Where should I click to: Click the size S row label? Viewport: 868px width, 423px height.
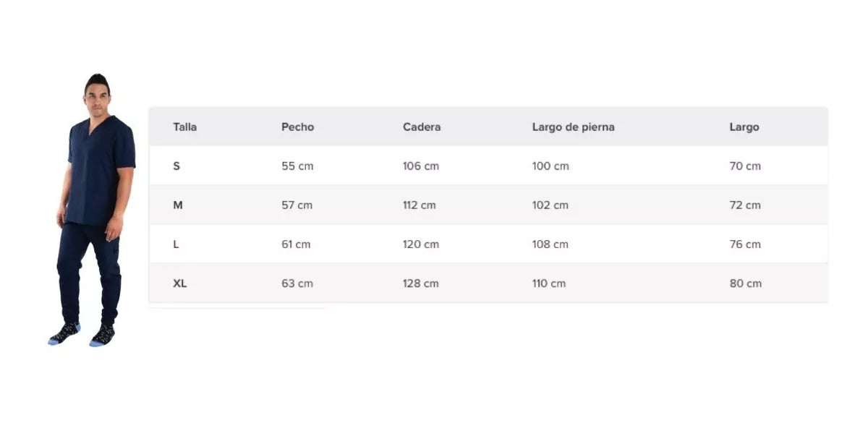[176, 166]
